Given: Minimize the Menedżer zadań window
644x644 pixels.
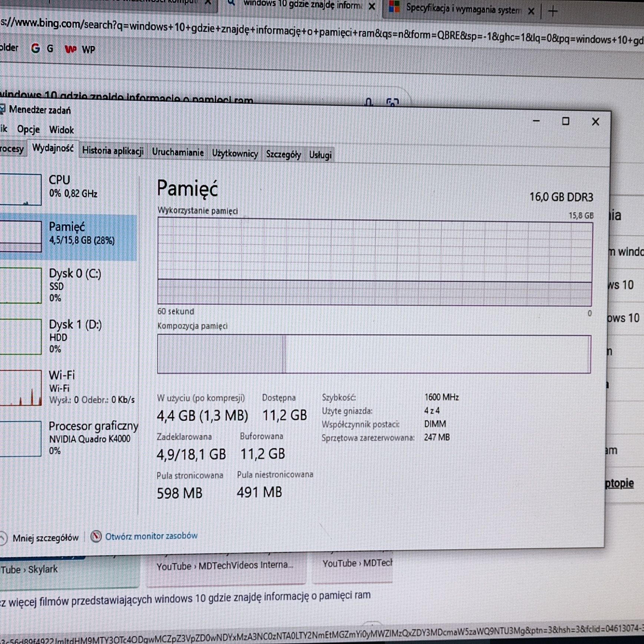Looking at the screenshot, I should [x=536, y=121].
